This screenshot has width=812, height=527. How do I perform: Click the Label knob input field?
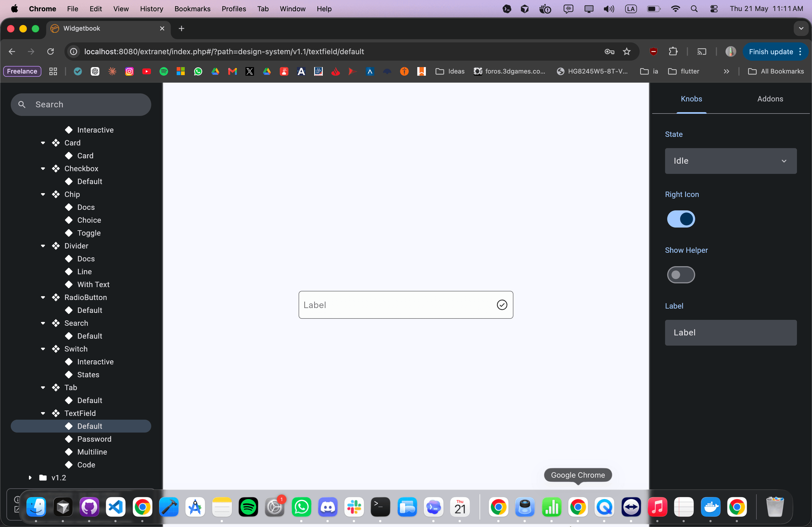point(730,332)
